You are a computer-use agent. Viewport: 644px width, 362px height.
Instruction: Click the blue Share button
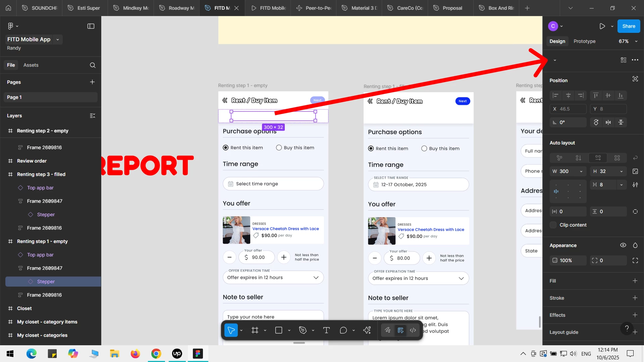point(628,26)
